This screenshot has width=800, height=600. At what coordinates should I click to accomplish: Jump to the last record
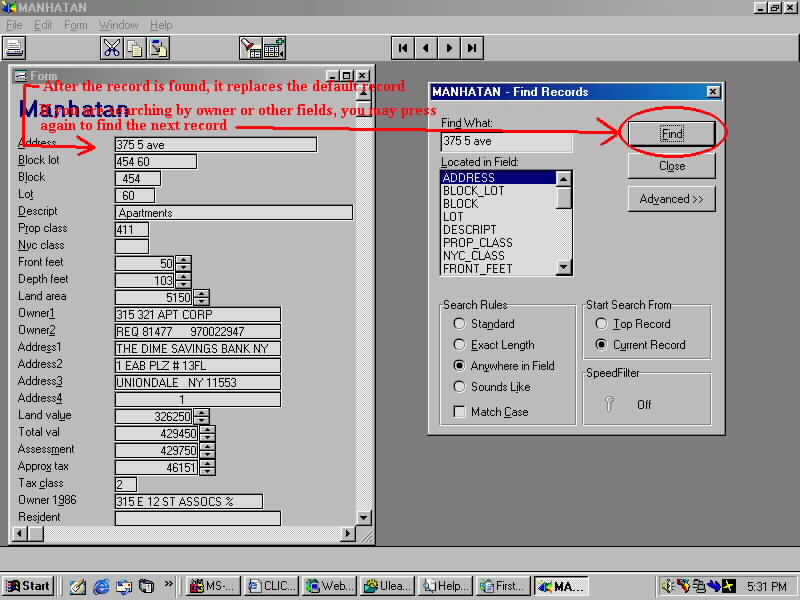pos(472,47)
